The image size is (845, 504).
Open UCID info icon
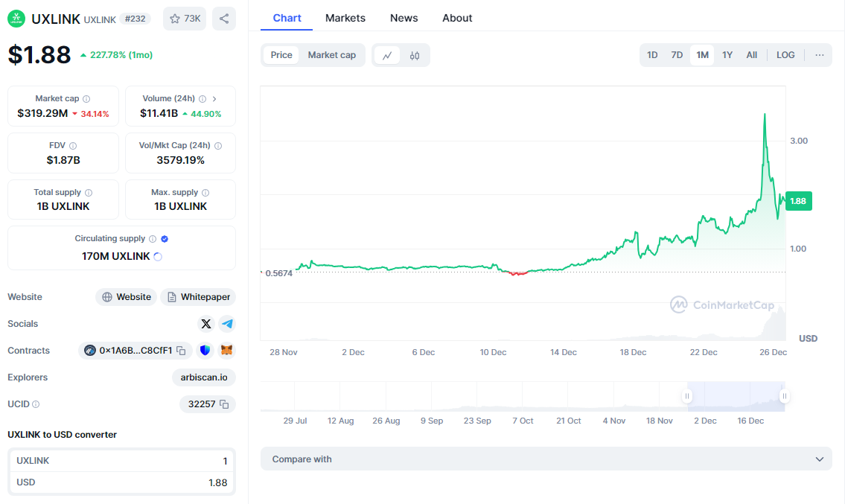point(36,404)
